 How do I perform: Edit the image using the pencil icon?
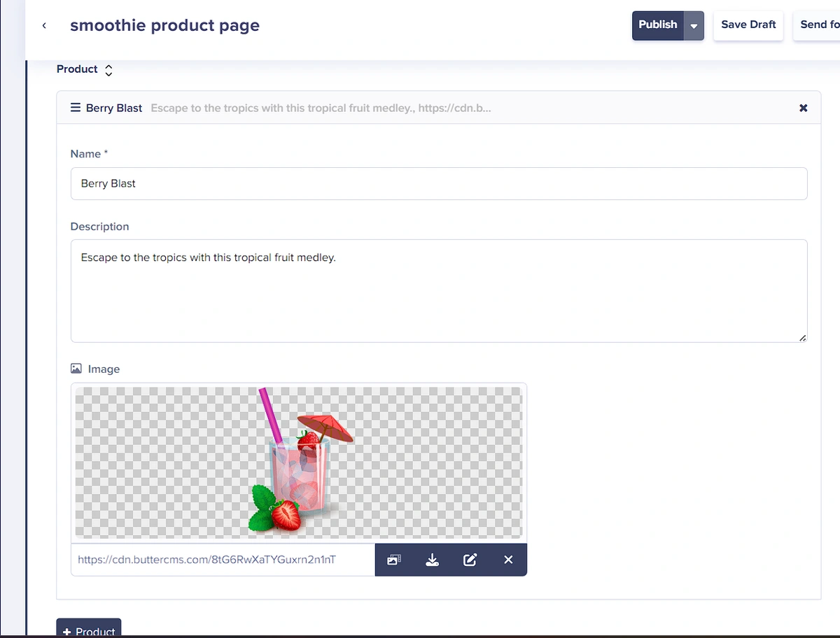click(470, 560)
